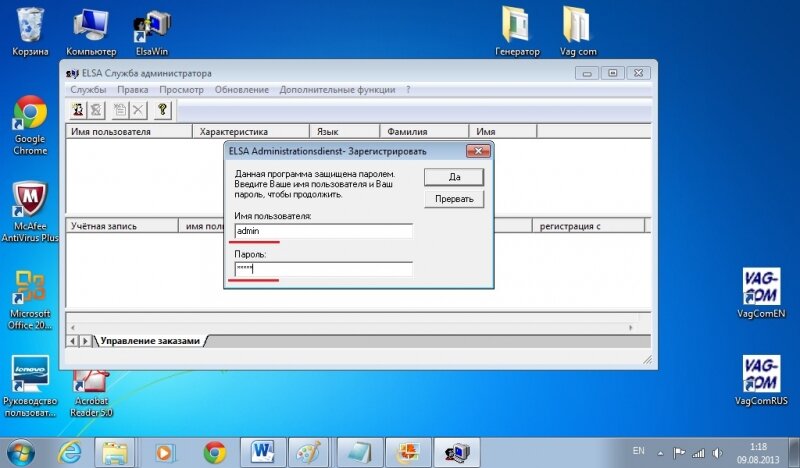Select the Управление заказами tab

(150, 341)
